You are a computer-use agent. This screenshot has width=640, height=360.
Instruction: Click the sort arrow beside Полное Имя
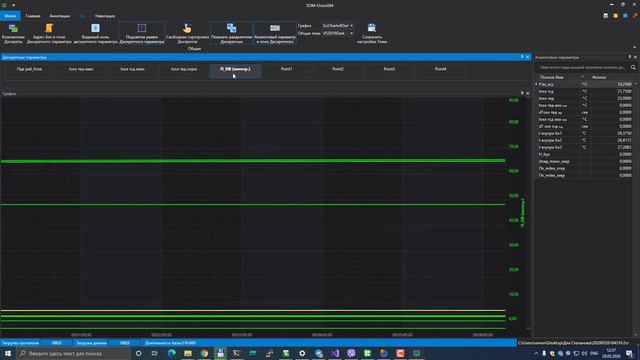pos(583,77)
